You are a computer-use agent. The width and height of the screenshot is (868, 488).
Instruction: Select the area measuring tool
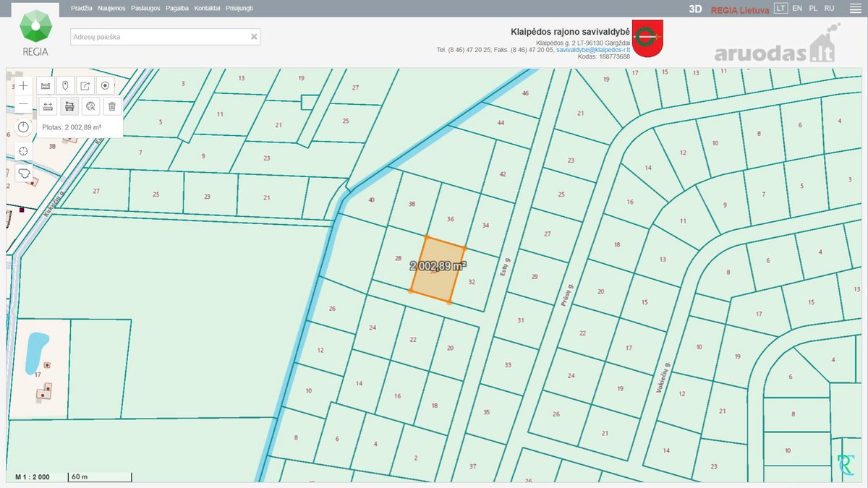(x=69, y=106)
